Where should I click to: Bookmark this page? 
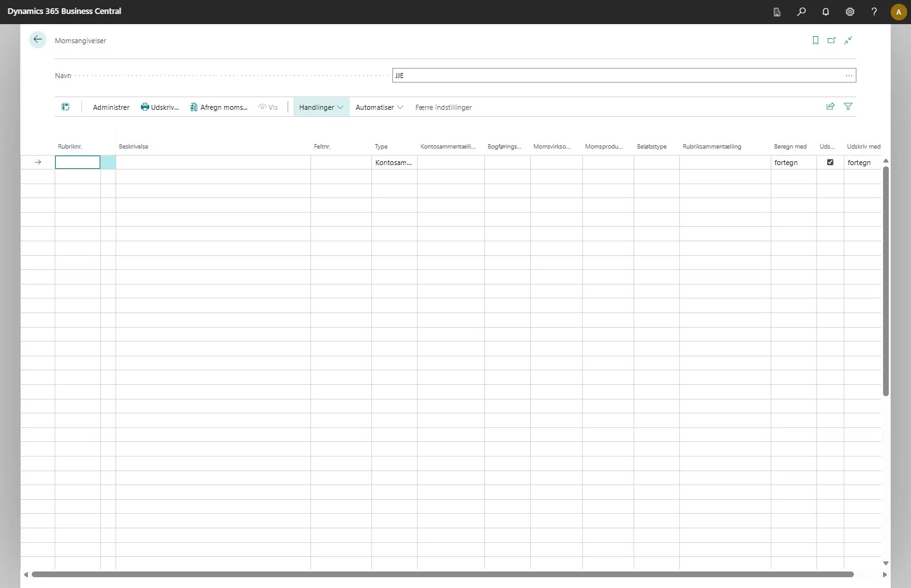pyautogui.click(x=816, y=40)
